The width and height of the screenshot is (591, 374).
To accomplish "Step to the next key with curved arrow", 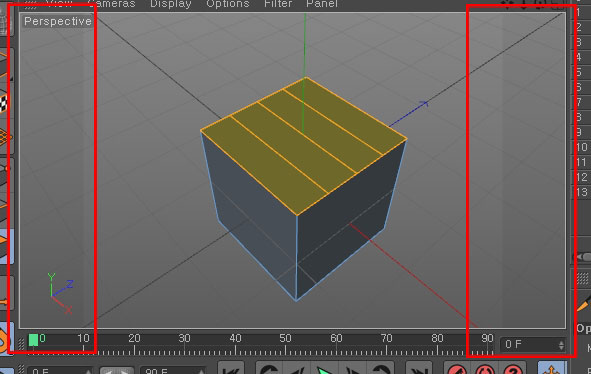I will click(380, 368).
